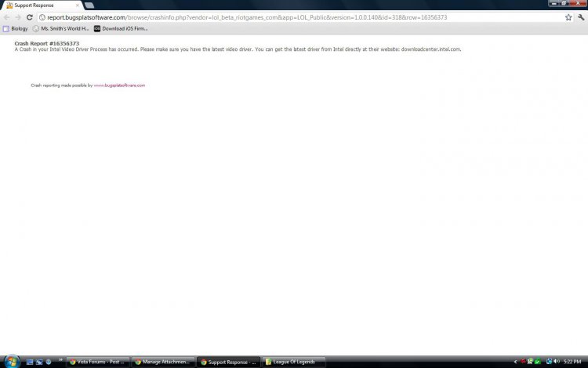Close the Chrome window
Image resolution: width=588 pixels, height=368 pixels.
tap(578, 3)
